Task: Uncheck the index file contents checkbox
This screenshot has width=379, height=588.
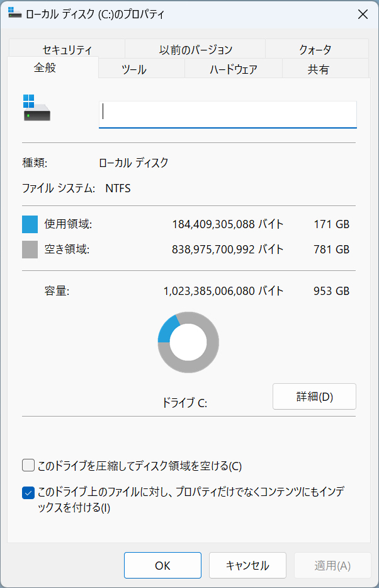Action: coord(28,492)
